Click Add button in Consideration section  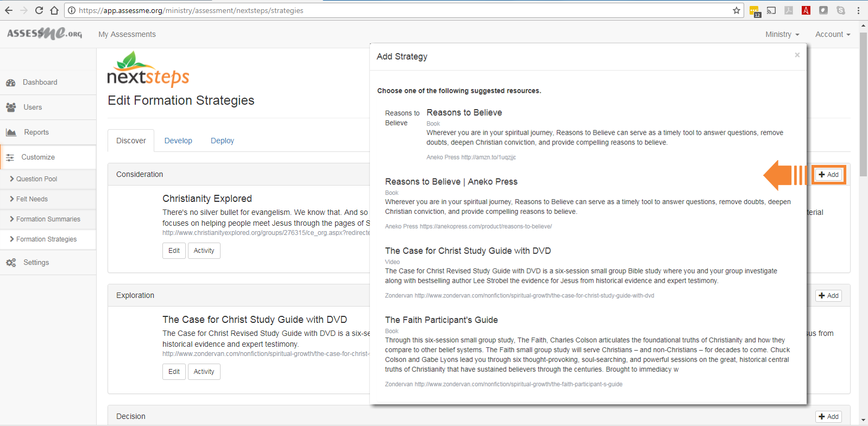(x=828, y=175)
